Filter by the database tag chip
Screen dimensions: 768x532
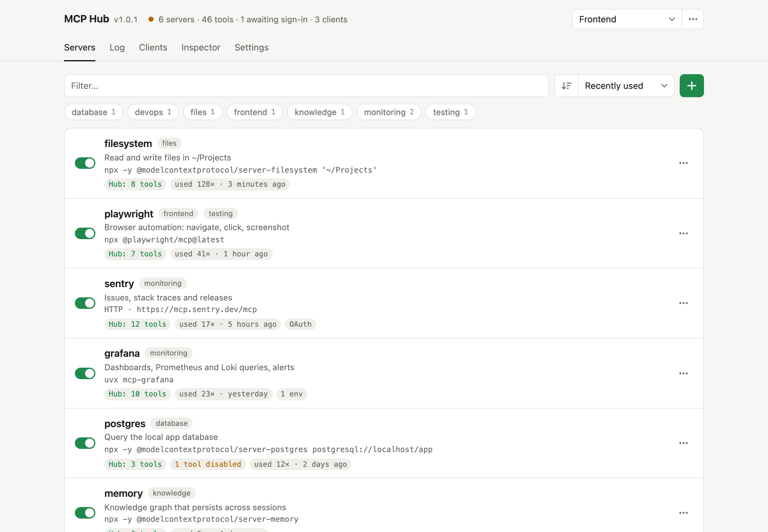94,112
